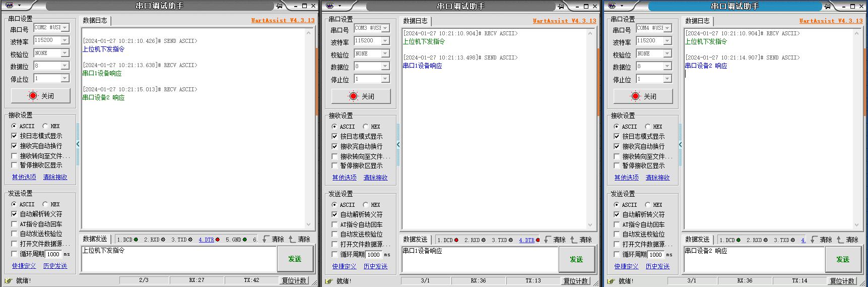Viewport: 868px width, 287px height.
Task: Click the 历史发送 link in the COM3 window
Action: tap(375, 266)
